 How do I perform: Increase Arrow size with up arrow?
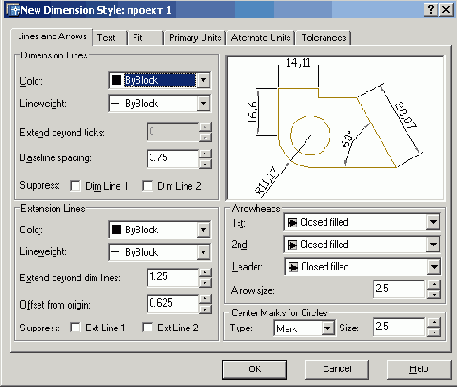pyautogui.click(x=434, y=284)
